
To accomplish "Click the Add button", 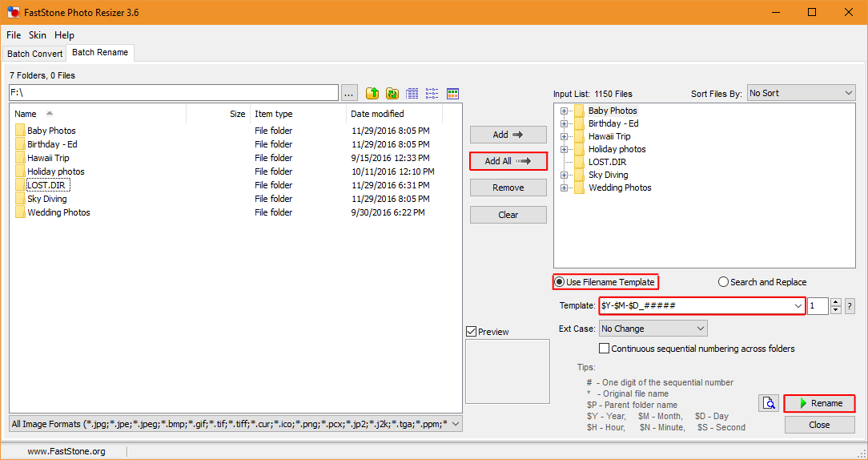I will click(508, 135).
